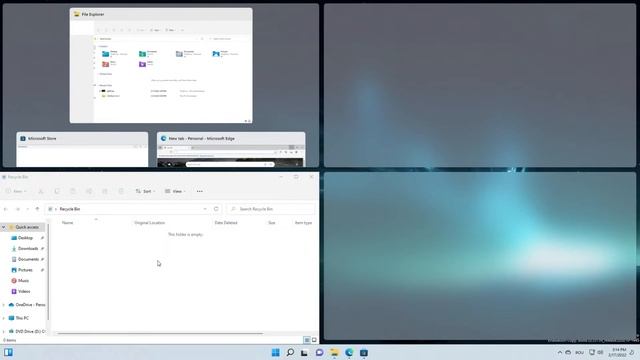Screen dimensions: 640x360
Task: Open the Windows Start menu
Action: pos(276,353)
